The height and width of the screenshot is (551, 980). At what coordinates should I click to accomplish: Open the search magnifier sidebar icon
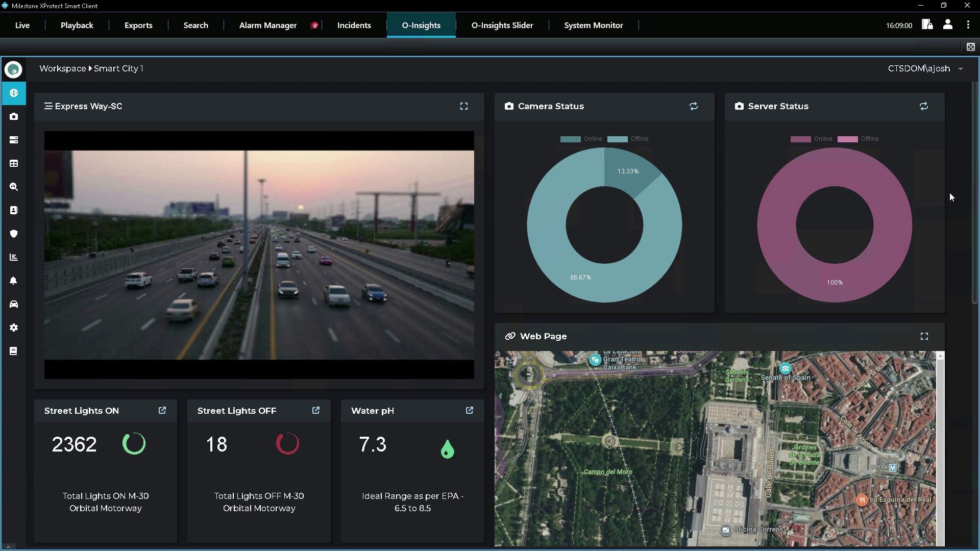point(14,187)
